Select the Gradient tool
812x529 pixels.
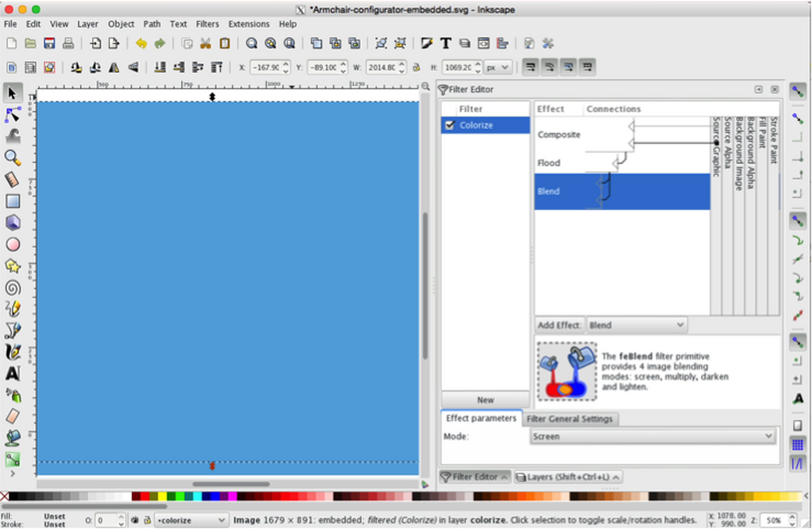13,459
